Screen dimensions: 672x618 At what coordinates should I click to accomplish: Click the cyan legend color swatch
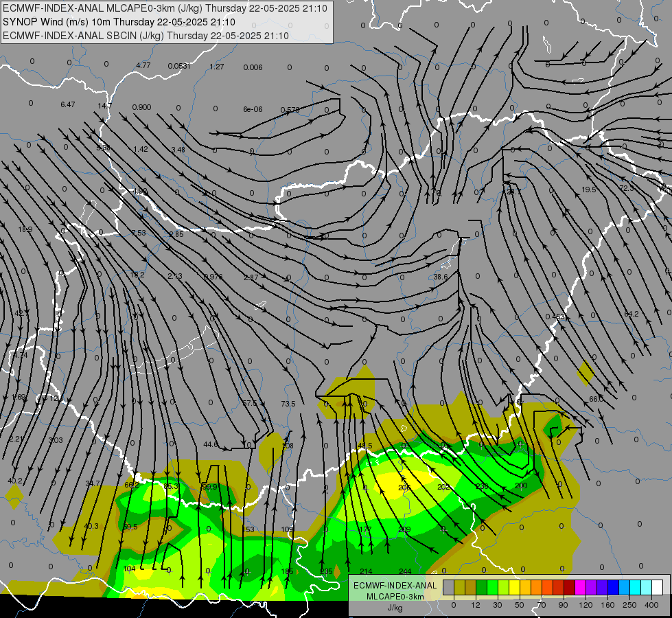click(x=635, y=587)
